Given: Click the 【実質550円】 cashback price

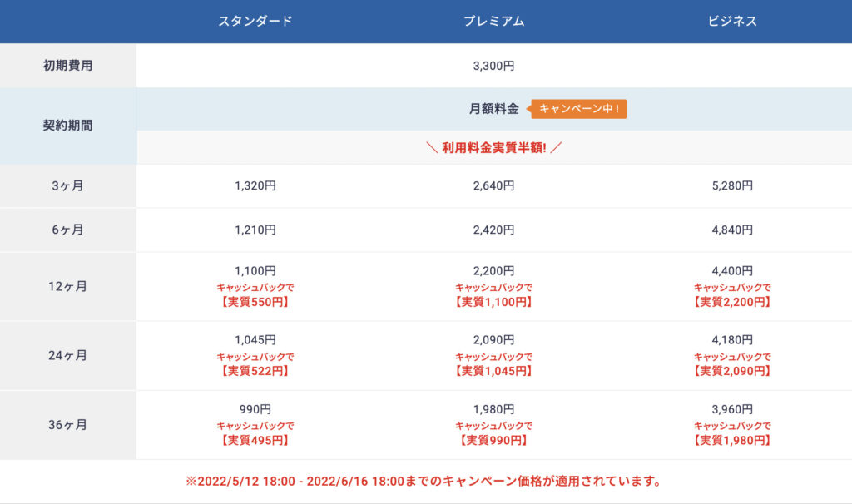Looking at the screenshot, I should 255,302.
